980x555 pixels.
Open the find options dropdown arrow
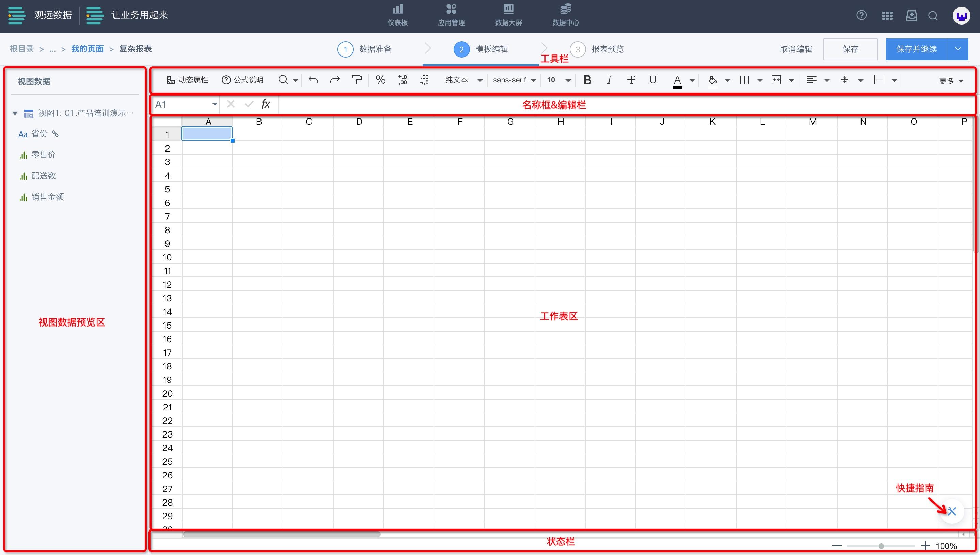(296, 80)
